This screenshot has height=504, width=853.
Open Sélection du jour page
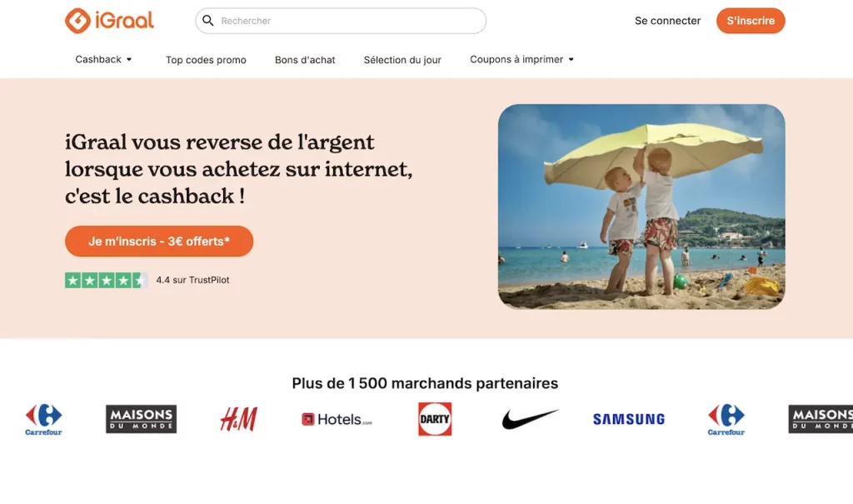[x=402, y=60]
